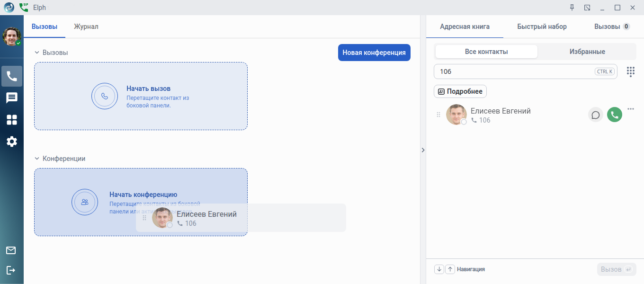Open more options for Елисеев Евгений
Screen dimensions: 644x284
(x=630, y=109)
